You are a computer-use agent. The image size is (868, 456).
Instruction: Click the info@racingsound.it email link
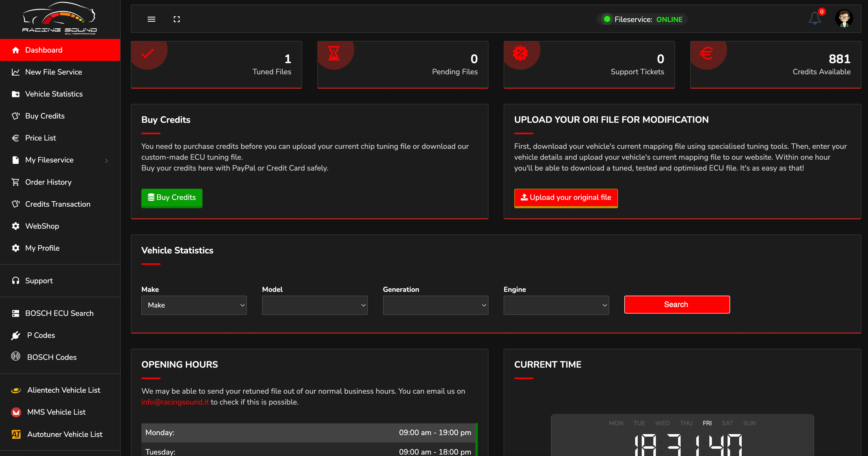click(x=175, y=402)
